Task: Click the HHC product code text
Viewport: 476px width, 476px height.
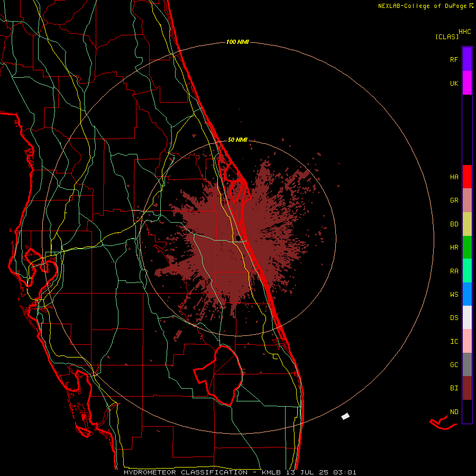Action: 464,32
